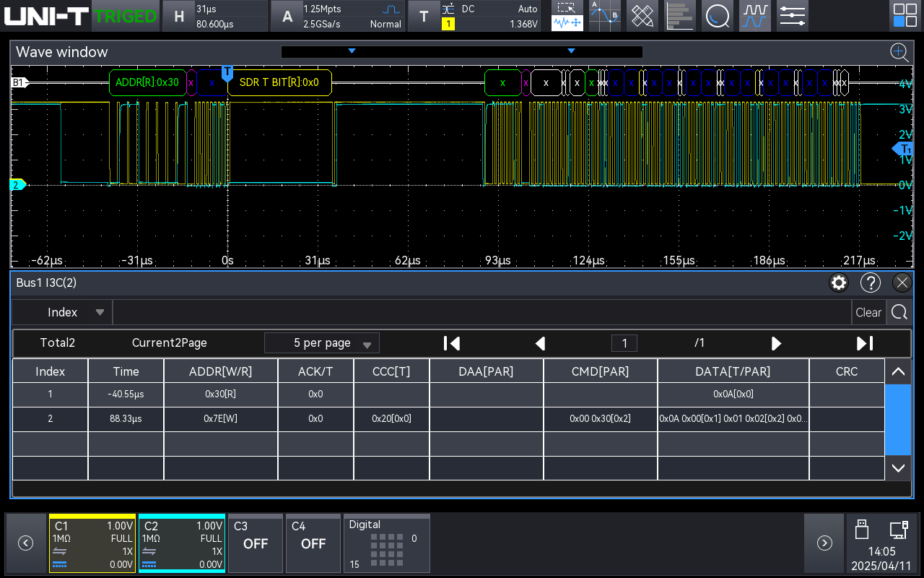
Task: Click the UNI-T logo
Action: 46,16
